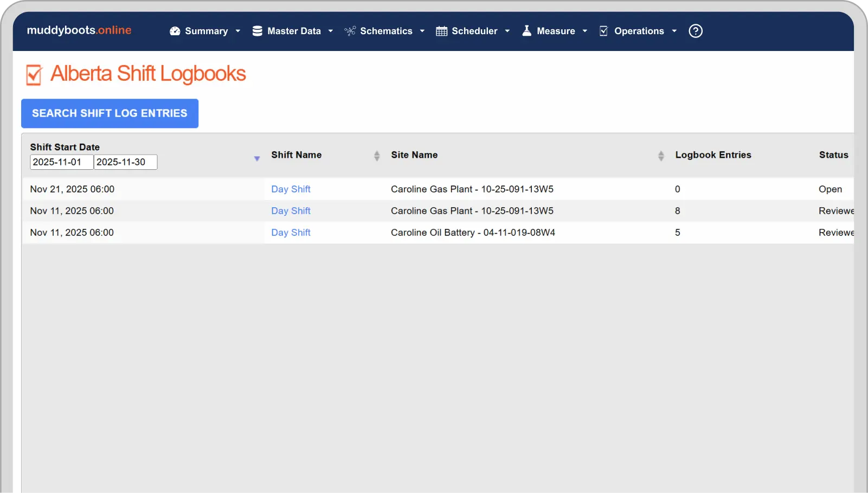Expand the Operations dropdown arrow

(x=674, y=31)
